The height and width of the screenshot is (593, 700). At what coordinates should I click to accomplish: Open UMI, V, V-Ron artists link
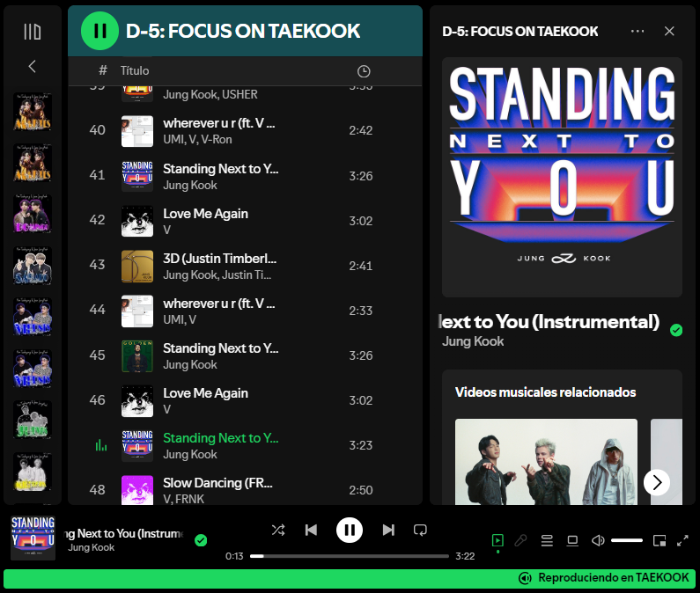197,139
